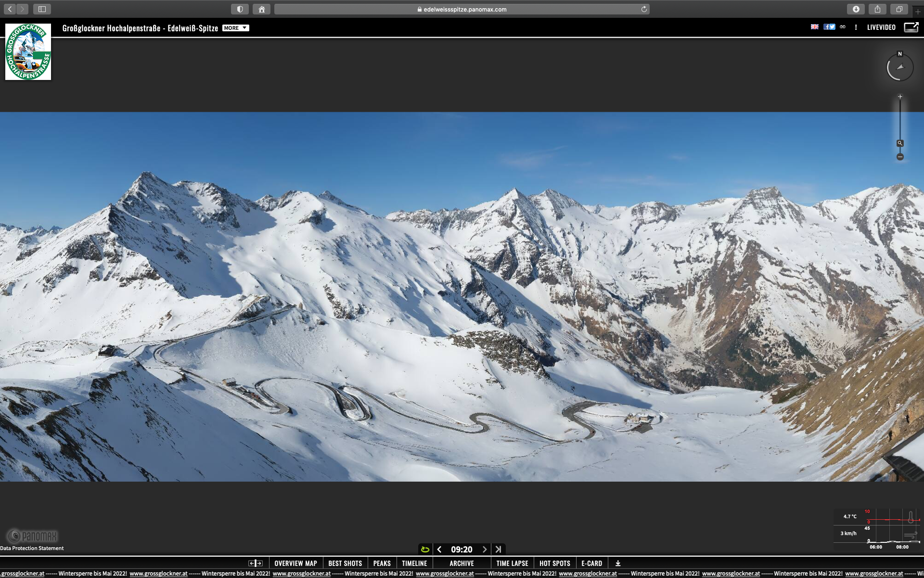Share the webcam on Facebook
This screenshot has width=924, height=578.
tap(826, 27)
